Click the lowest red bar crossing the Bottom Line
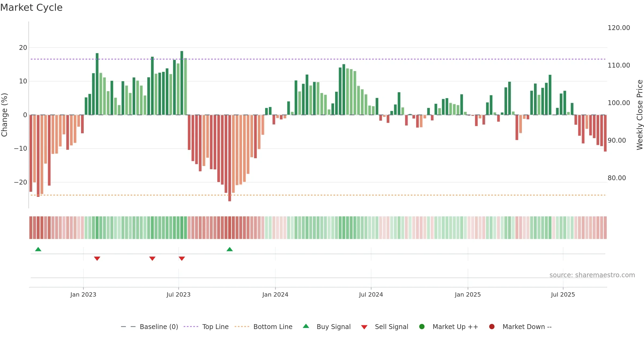The image size is (644, 362). coord(230,158)
